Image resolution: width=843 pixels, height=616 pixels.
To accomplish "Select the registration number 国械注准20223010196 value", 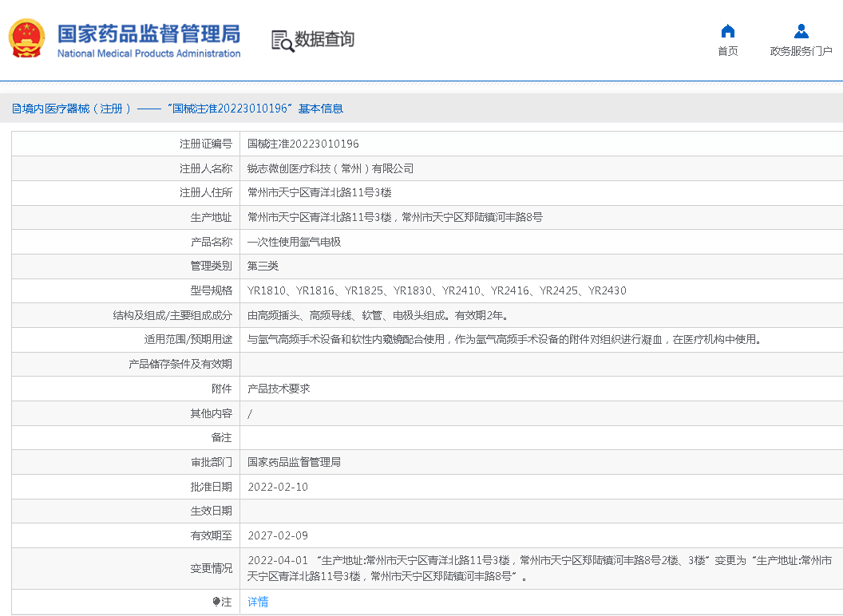I will pos(303,144).
